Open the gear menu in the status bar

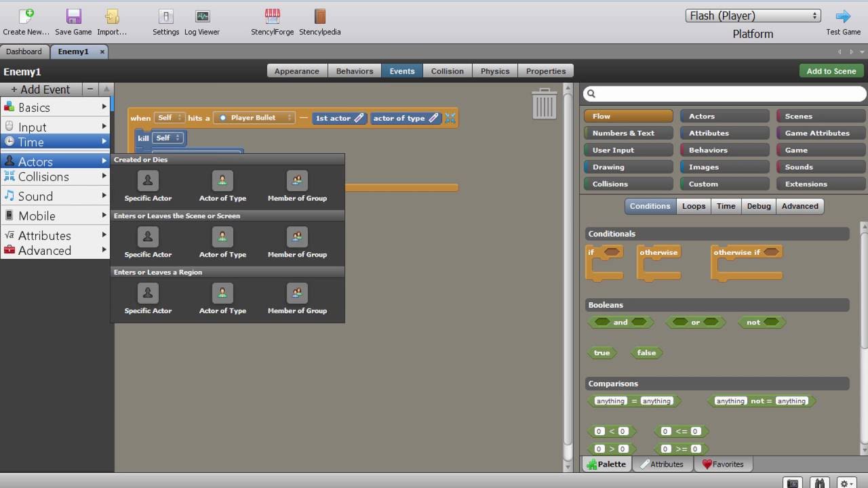click(x=846, y=483)
